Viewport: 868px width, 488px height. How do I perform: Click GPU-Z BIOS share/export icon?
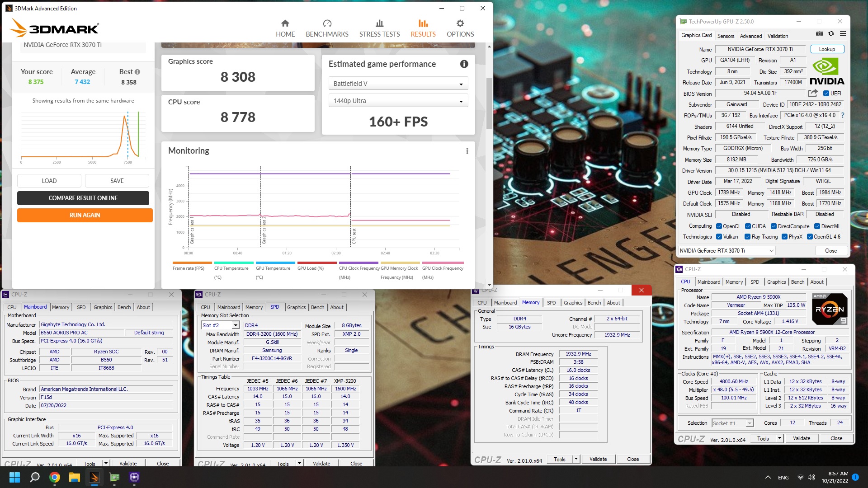coord(813,93)
